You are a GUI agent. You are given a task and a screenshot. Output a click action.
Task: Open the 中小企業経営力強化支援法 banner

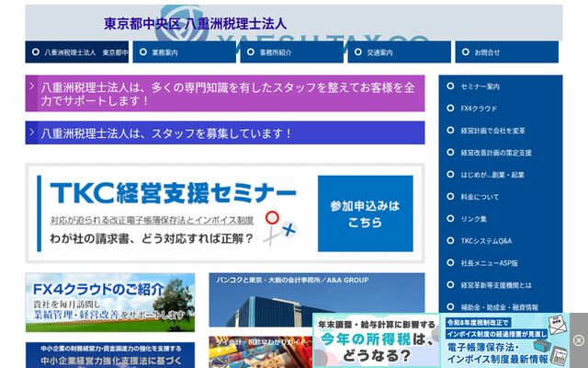click(110, 355)
